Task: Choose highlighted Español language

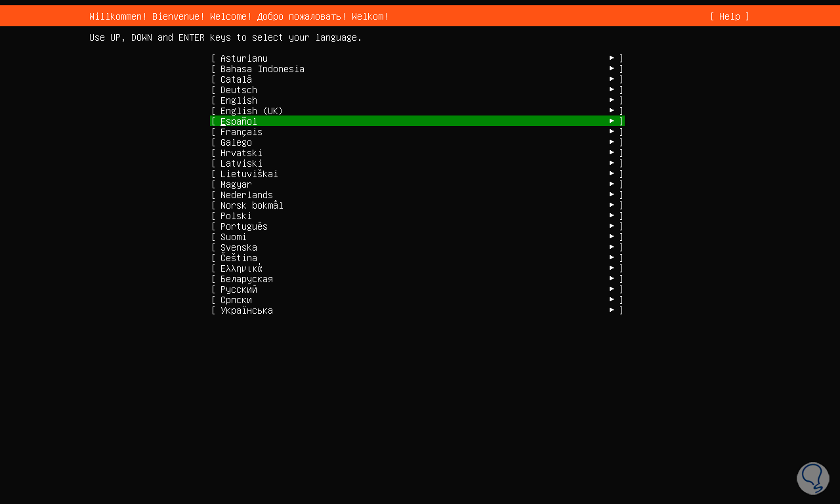Action: pos(417,121)
